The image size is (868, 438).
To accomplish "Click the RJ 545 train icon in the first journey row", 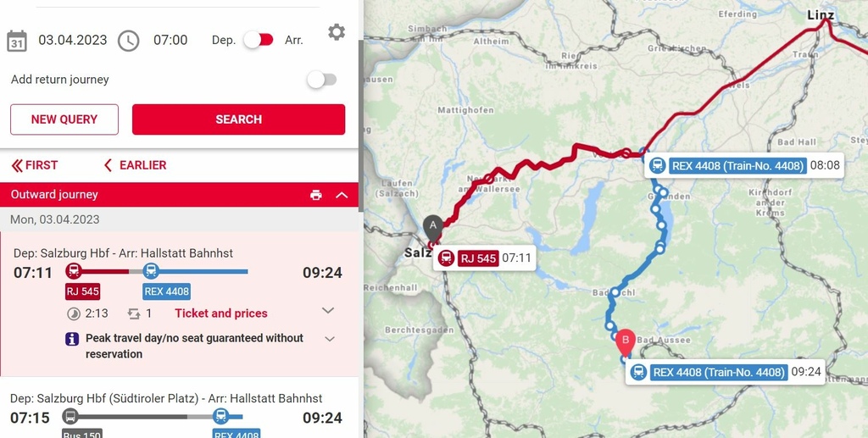I will (x=74, y=271).
